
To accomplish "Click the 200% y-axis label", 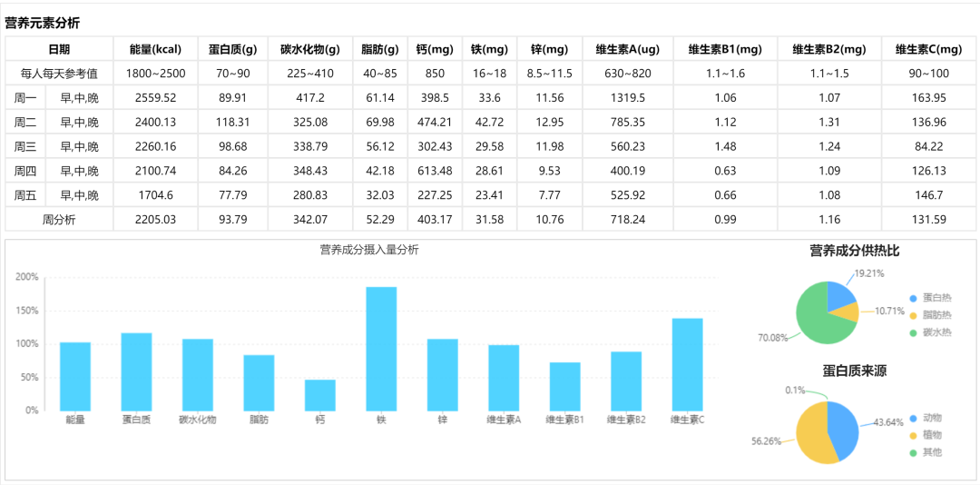I will pos(28,277).
